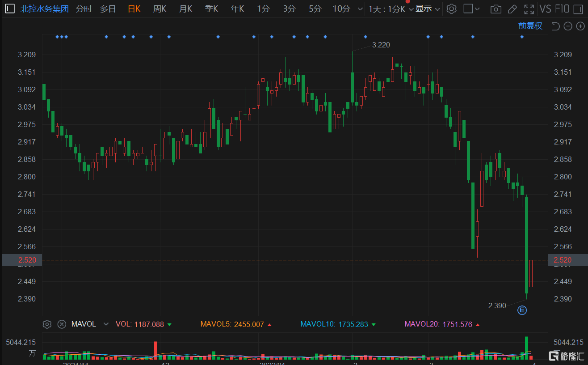Open chart settings gear in top toolbar
588x365 pixels.
tap(452, 9)
